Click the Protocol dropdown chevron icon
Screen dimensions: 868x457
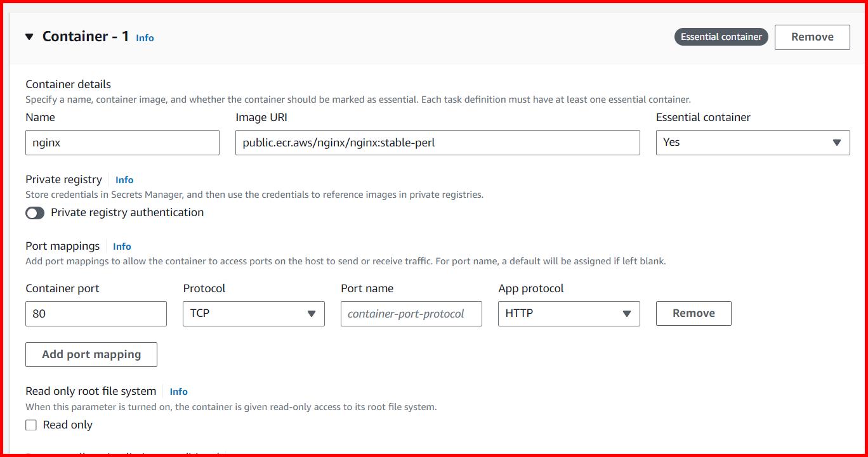pos(312,313)
